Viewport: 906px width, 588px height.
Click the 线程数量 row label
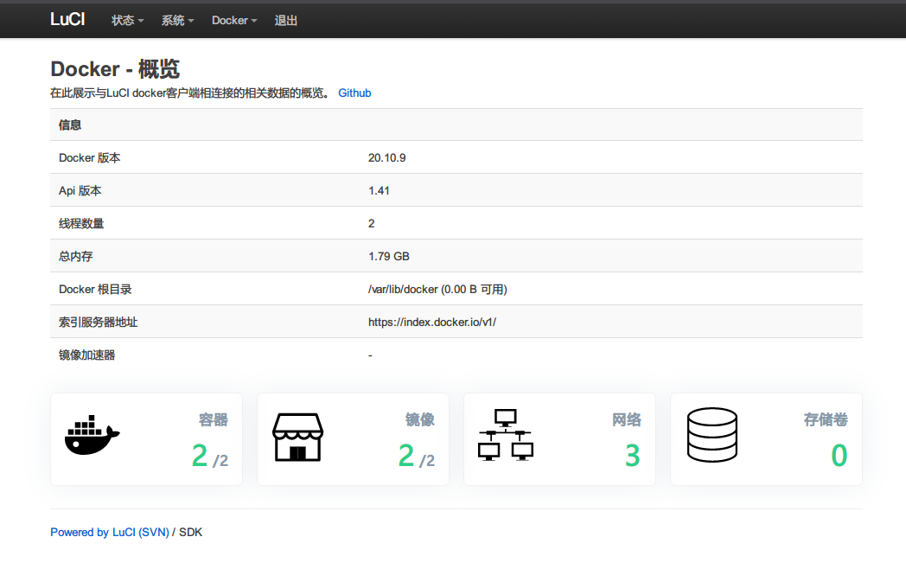coord(81,224)
